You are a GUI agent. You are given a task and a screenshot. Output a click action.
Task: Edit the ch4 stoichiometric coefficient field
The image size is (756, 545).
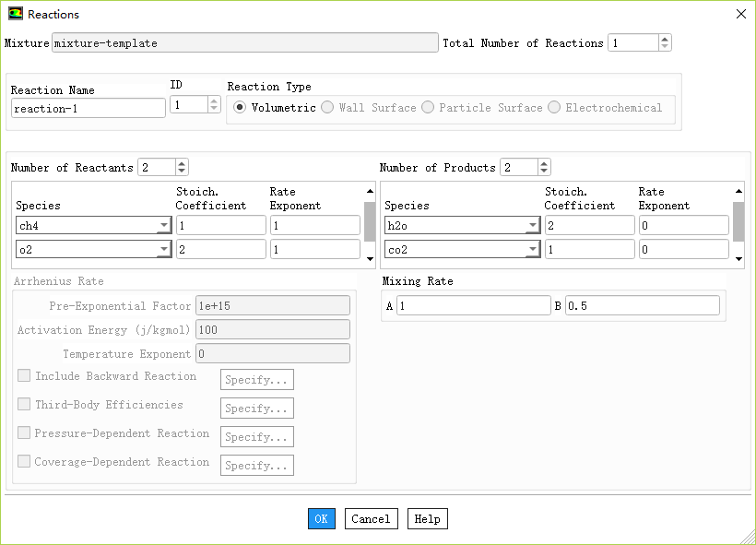click(220, 226)
